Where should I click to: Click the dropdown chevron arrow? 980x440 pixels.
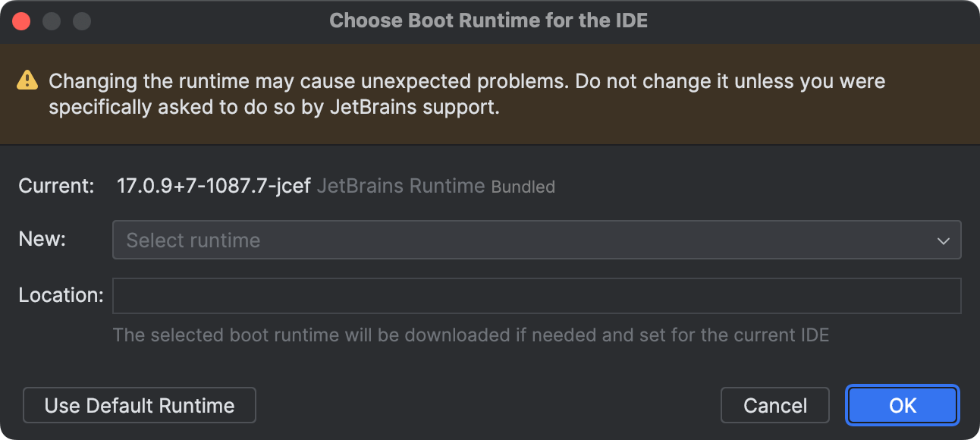[944, 240]
